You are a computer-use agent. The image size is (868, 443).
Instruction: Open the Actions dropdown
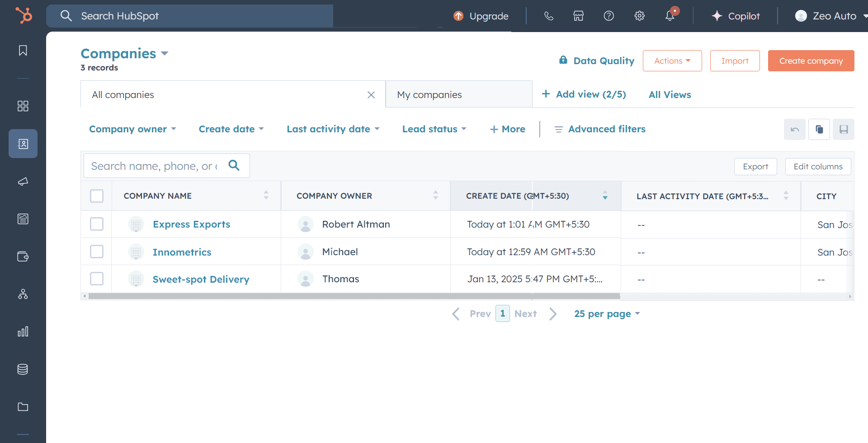pos(672,61)
